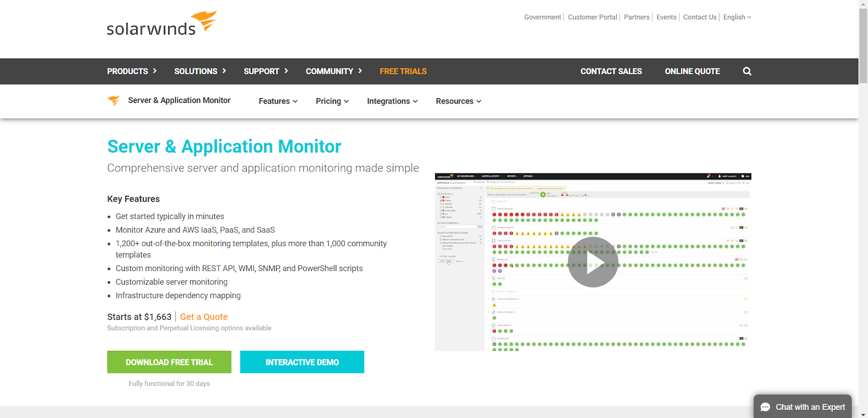Click the 'Starts at $1,663' price text
This screenshot has width=868, height=418.
pos(139,317)
